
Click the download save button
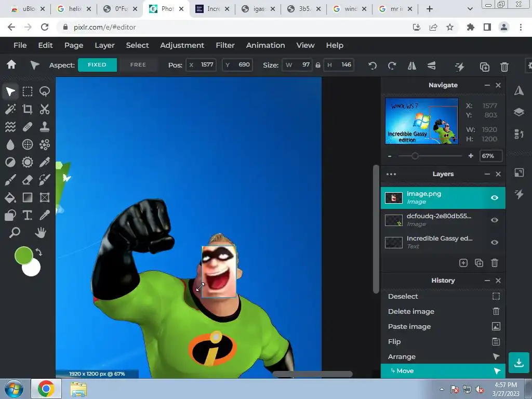[x=519, y=363]
